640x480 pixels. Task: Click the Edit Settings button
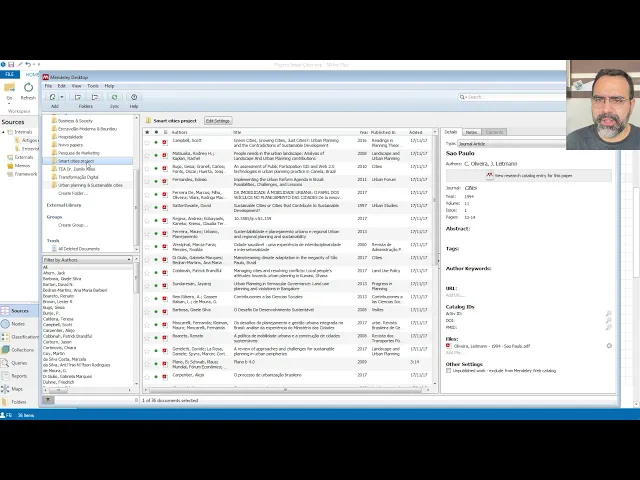tap(218, 121)
